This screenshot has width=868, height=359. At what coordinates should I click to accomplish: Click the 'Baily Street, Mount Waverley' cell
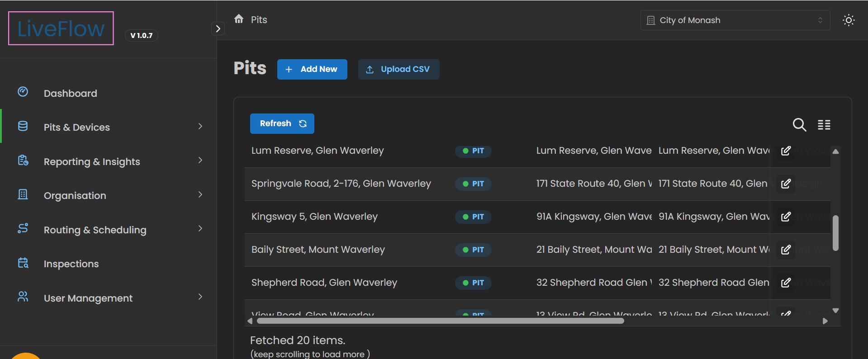(318, 250)
